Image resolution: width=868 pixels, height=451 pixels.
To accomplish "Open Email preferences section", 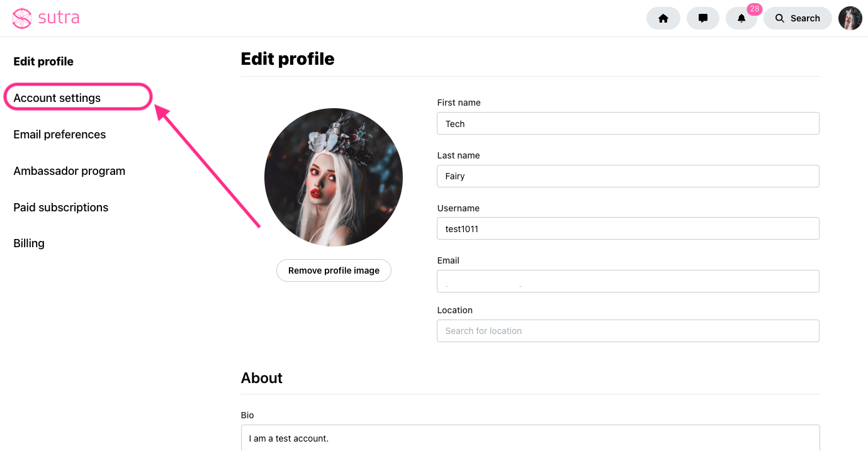I will (60, 135).
